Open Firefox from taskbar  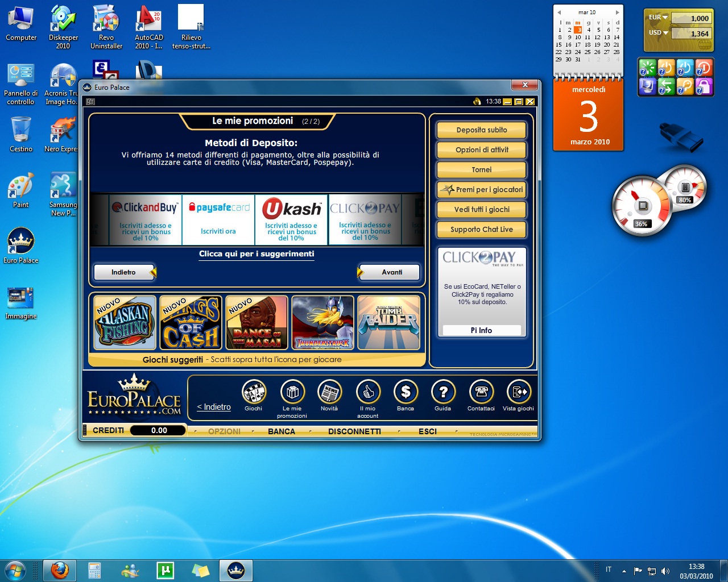(x=60, y=570)
